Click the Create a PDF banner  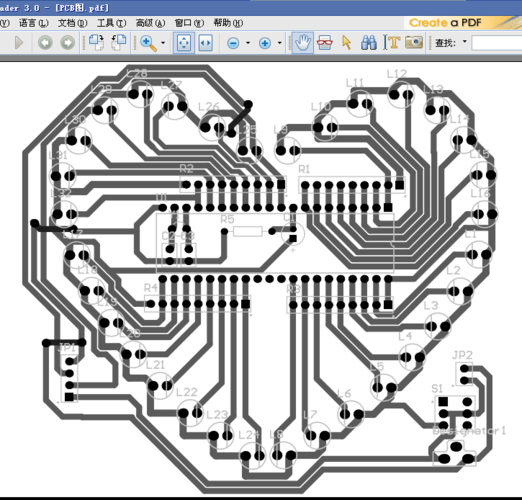[x=463, y=23]
